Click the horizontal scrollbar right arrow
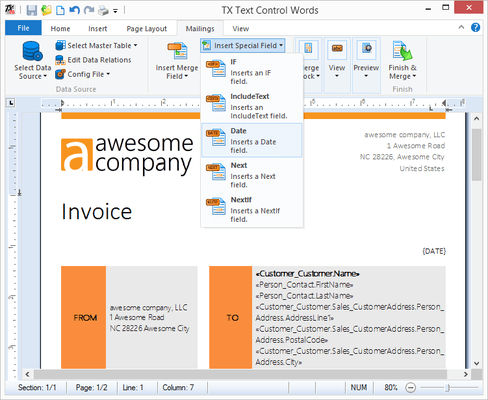This screenshot has height=400, width=488. [x=466, y=374]
